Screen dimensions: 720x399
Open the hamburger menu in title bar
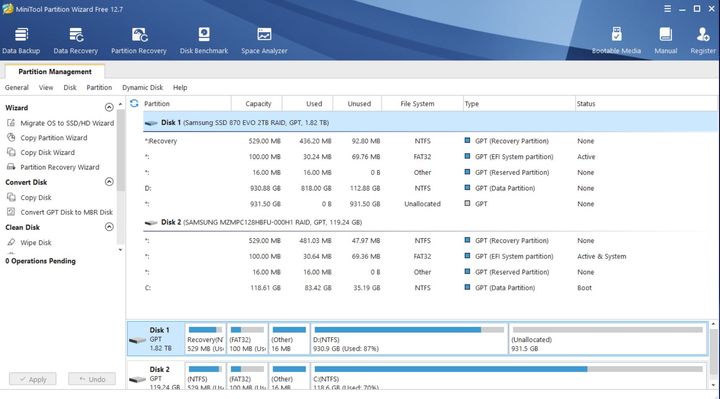coord(667,9)
